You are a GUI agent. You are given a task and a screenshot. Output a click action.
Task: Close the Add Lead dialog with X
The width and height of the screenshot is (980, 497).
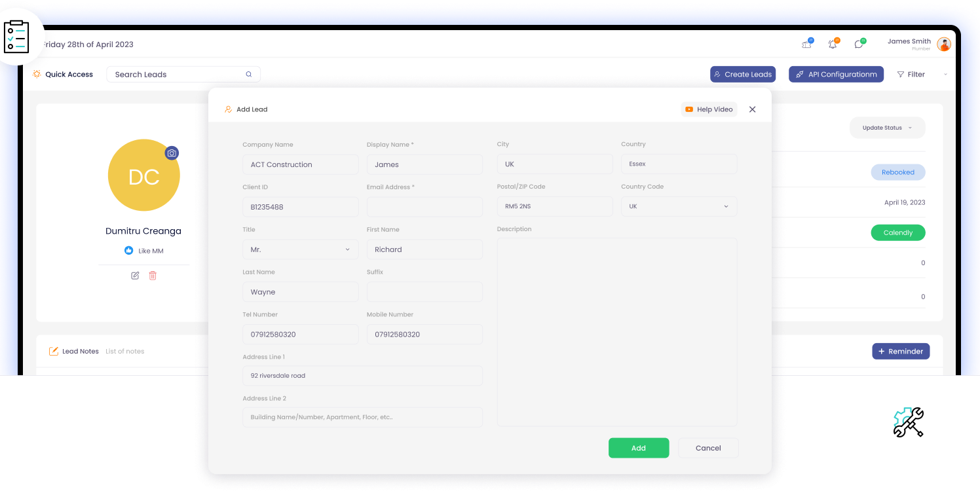[752, 109]
